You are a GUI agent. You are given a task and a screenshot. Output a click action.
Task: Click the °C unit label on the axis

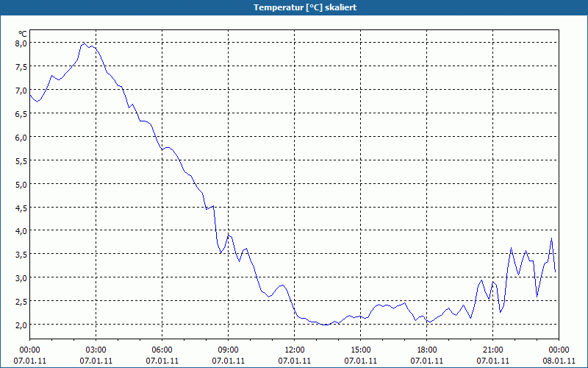pos(23,34)
